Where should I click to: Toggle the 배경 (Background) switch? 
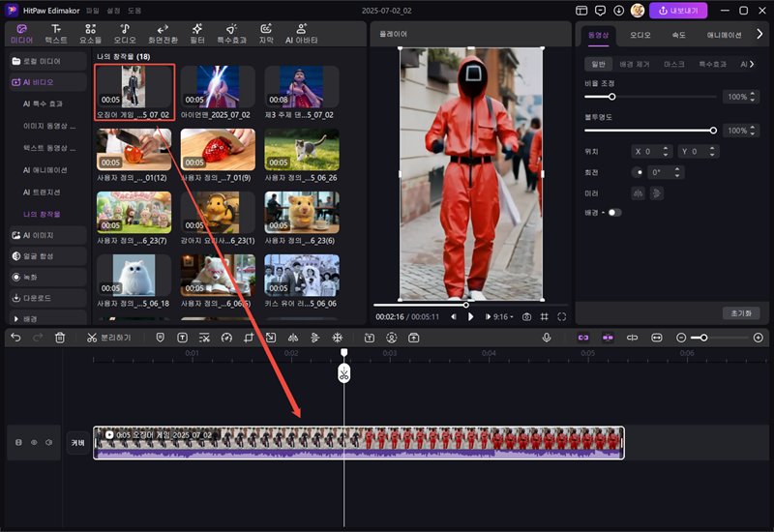pos(614,213)
